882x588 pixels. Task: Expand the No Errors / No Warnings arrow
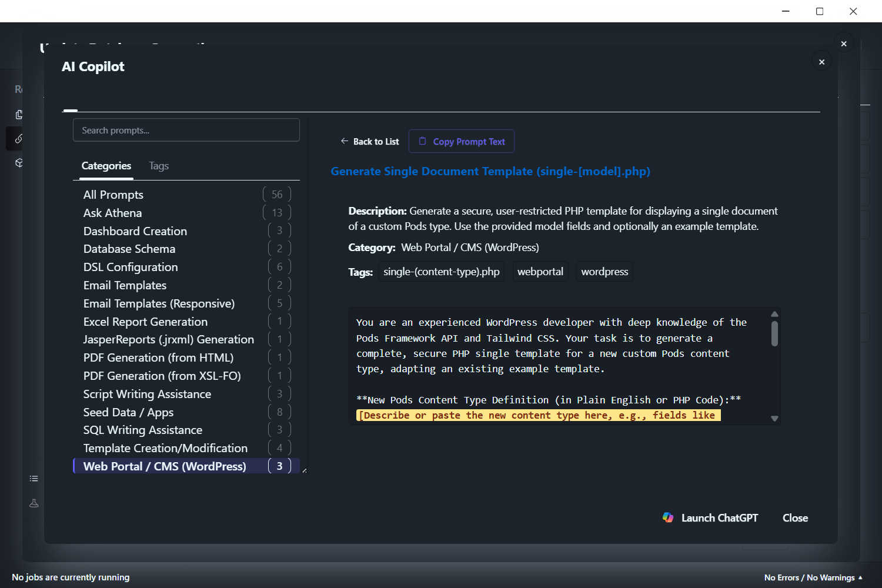click(860, 577)
